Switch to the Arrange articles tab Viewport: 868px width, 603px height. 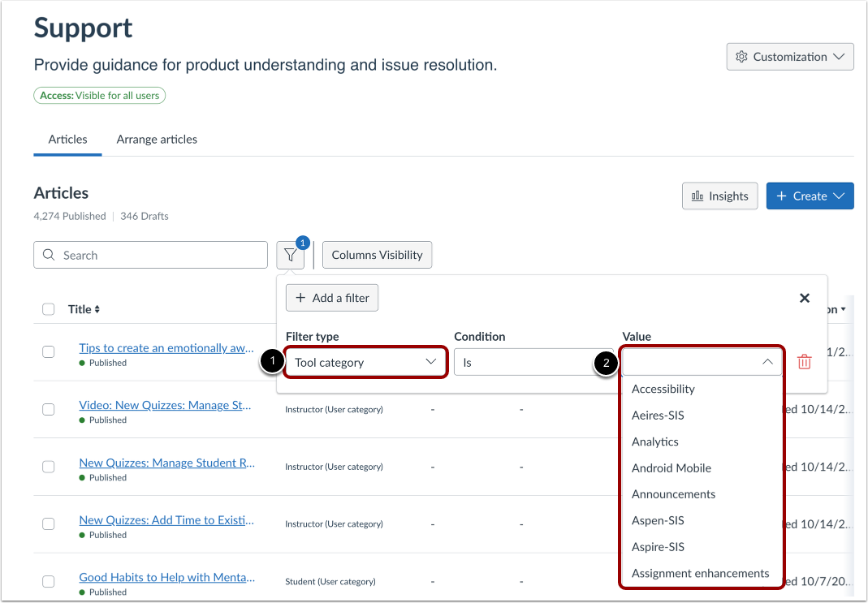[x=157, y=139]
